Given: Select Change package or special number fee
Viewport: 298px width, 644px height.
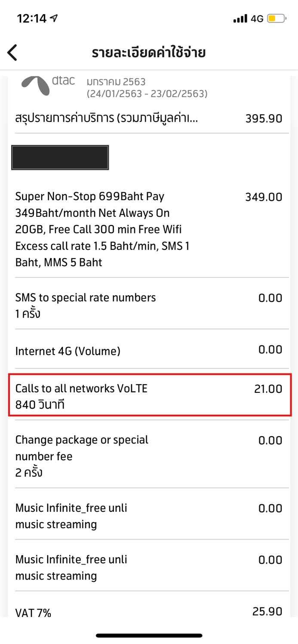Looking at the screenshot, I should pyautogui.click(x=149, y=456).
